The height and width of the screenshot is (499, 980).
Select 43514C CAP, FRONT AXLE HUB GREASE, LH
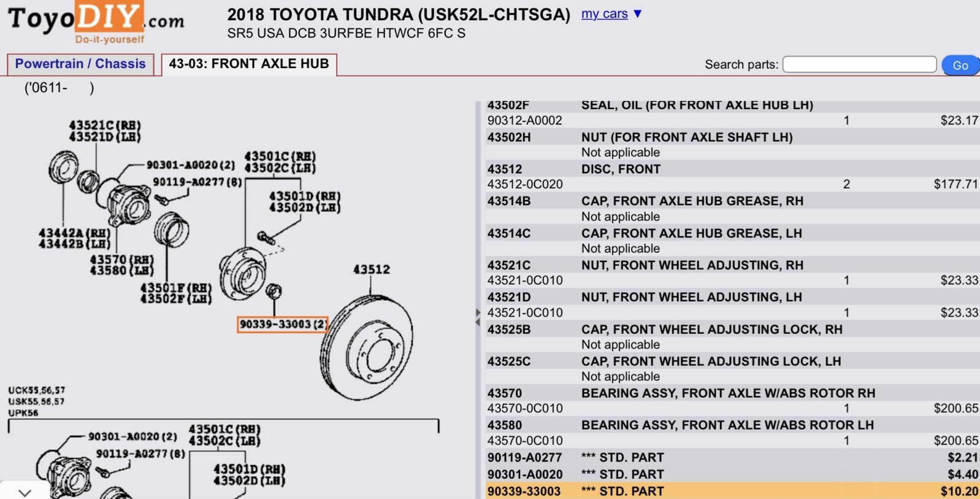pyautogui.click(x=733, y=233)
